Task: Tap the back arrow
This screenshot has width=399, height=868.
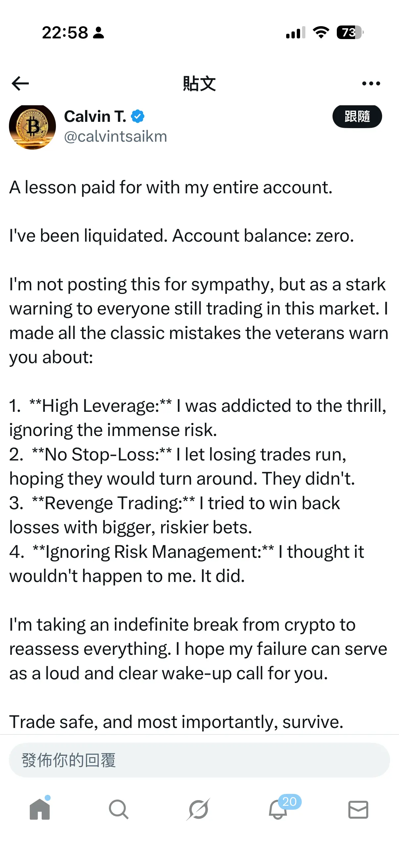Action: (x=20, y=83)
